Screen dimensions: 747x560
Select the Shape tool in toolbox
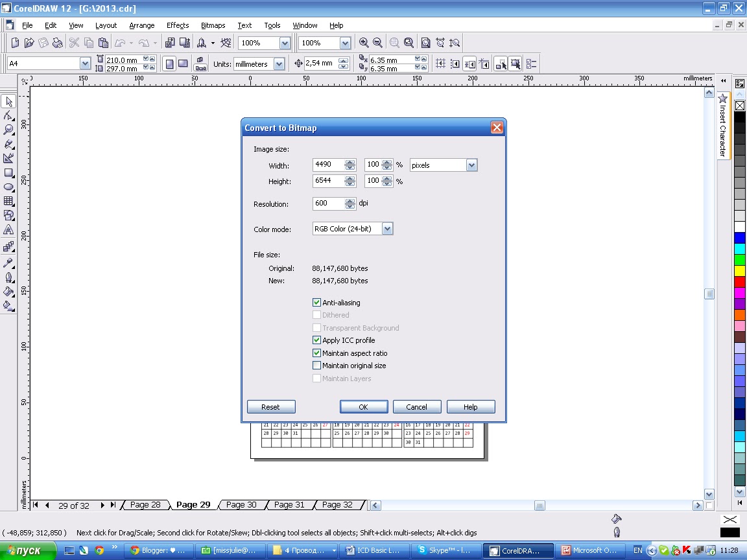pyautogui.click(x=8, y=115)
